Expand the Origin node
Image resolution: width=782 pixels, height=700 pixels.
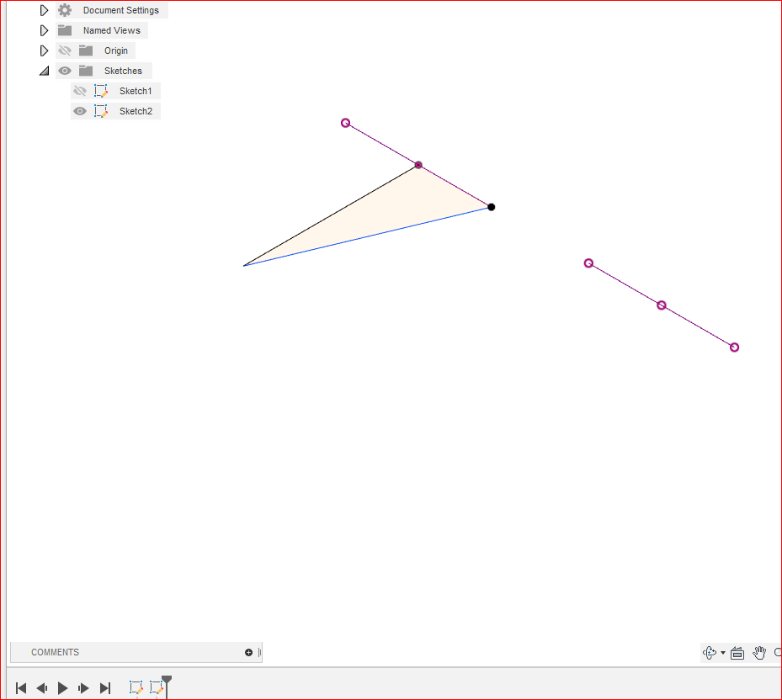click(x=44, y=50)
